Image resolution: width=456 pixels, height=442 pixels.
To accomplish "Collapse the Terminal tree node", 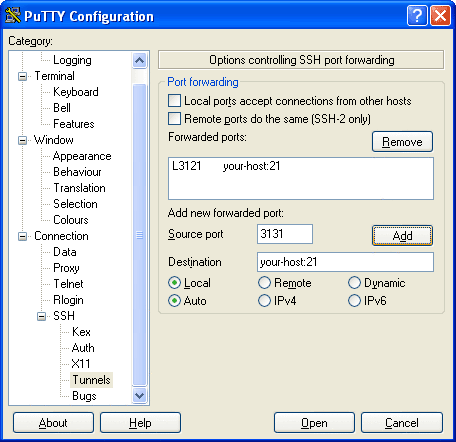I will 22,76.
